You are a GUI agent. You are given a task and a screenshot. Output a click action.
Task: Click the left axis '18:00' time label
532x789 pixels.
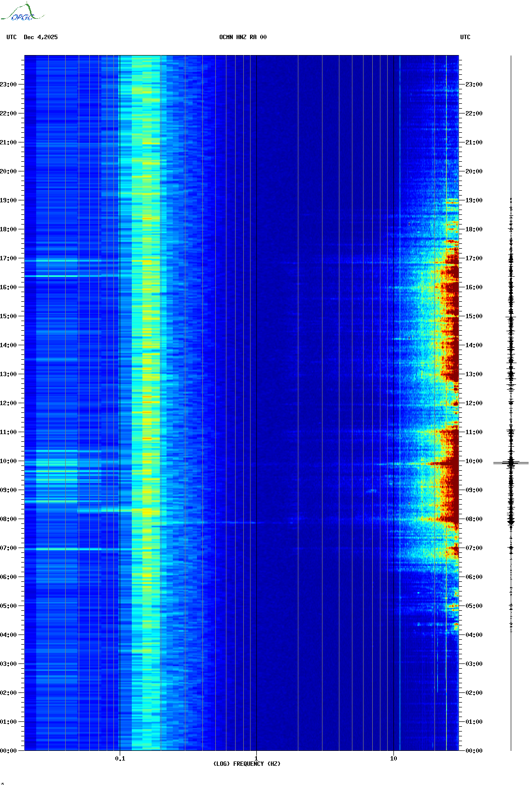tap(8, 229)
